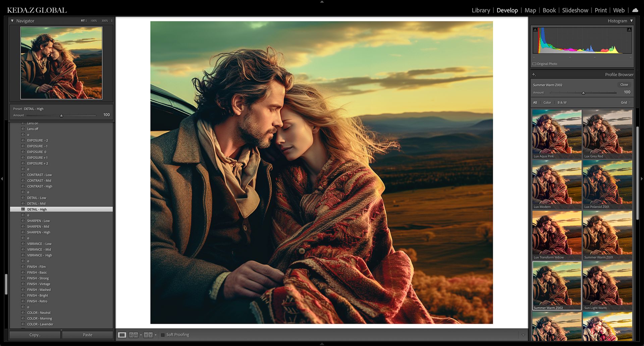Click the Copy... button
The height and width of the screenshot is (346, 644).
(x=35, y=335)
